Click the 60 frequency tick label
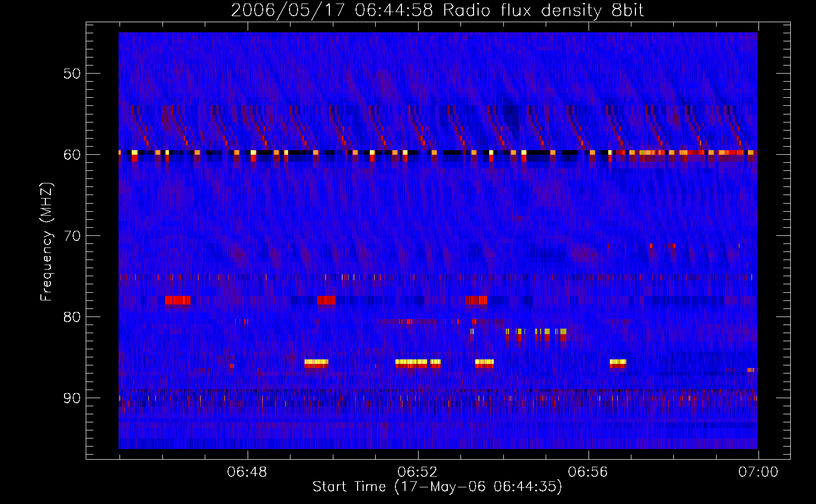 [x=72, y=154]
